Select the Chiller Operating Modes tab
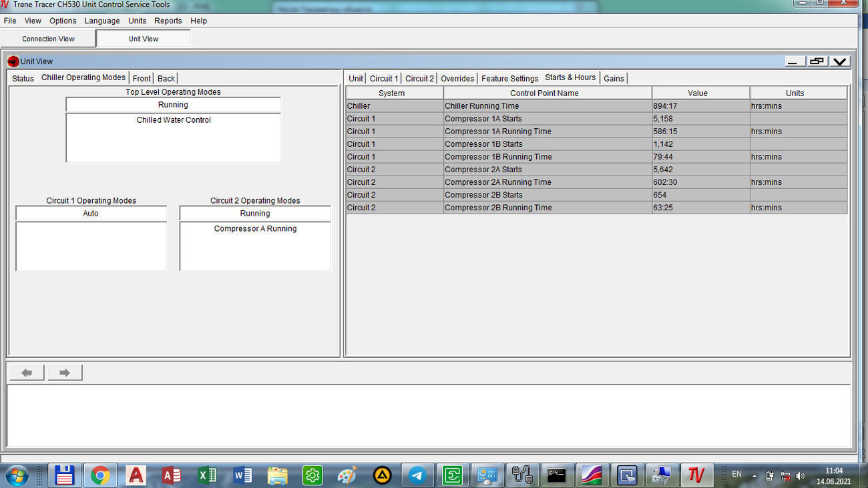Image resolution: width=868 pixels, height=488 pixels. pyautogui.click(x=83, y=77)
